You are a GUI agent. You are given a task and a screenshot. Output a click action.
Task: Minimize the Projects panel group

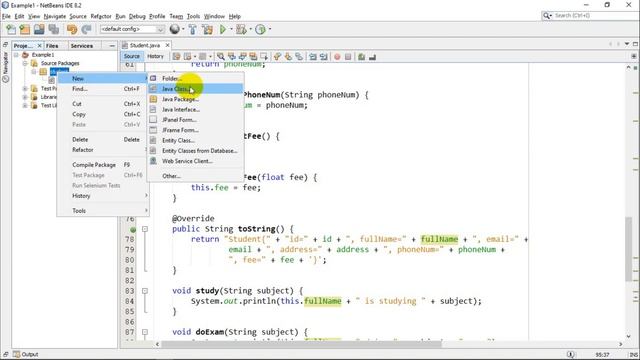pyautogui.click(x=112, y=46)
